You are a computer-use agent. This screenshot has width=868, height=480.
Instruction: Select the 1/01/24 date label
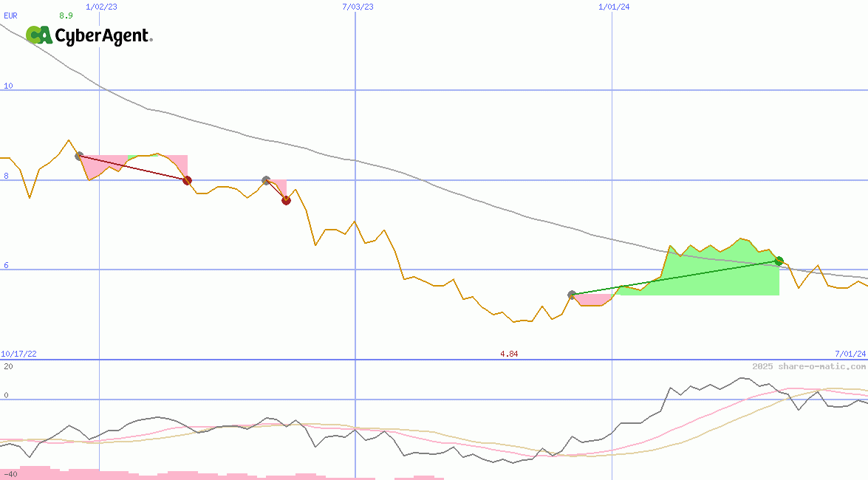pyautogui.click(x=614, y=7)
